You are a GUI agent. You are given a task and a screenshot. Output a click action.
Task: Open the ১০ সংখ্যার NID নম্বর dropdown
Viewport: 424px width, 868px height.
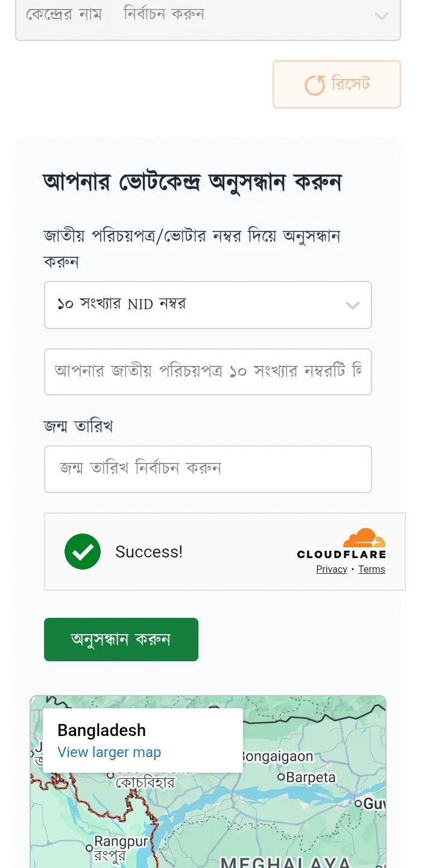pyautogui.click(x=208, y=305)
